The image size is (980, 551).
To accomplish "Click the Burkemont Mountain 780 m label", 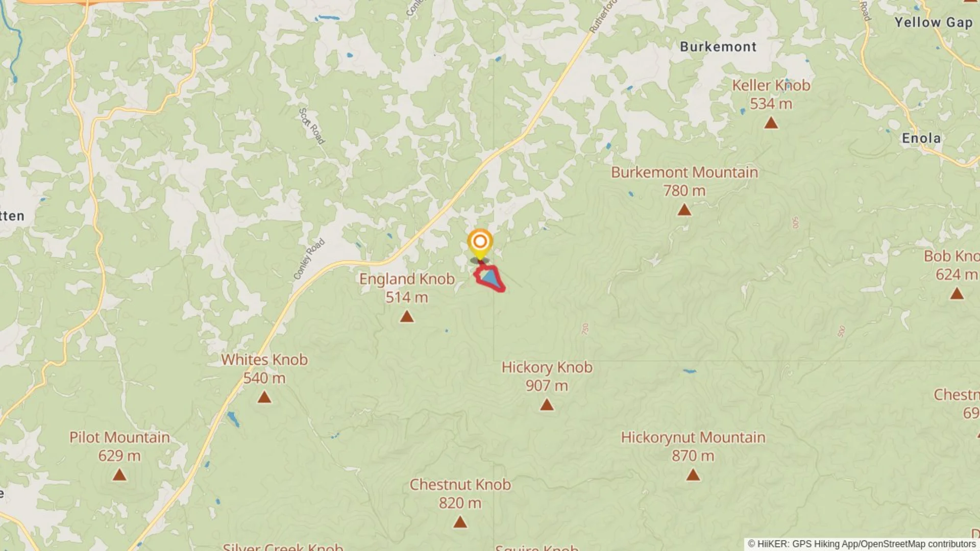I will pos(684,182).
